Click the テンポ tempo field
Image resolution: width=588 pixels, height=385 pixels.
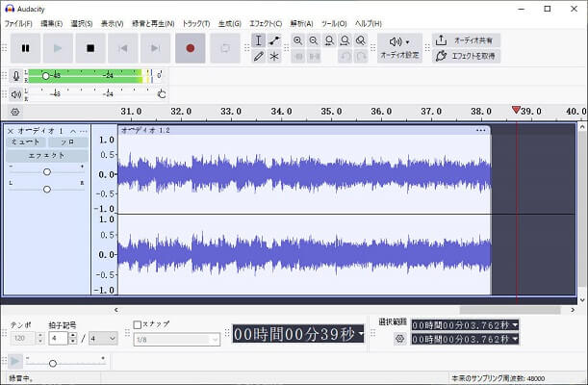tap(23, 339)
